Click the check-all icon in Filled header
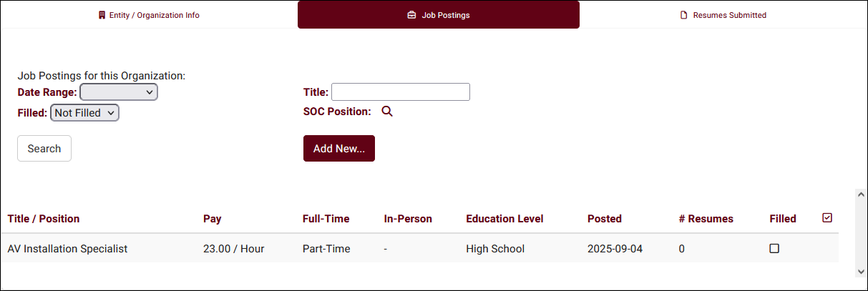 tap(827, 218)
